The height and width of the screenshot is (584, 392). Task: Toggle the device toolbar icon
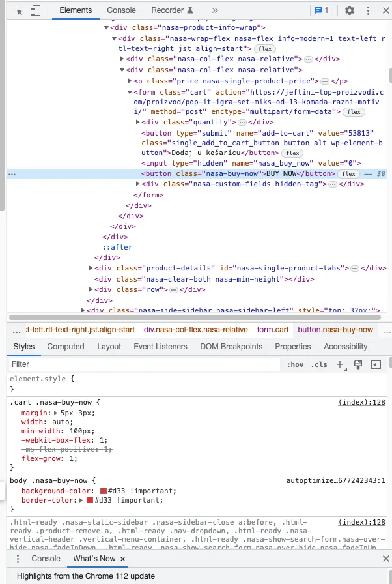pyautogui.click(x=35, y=10)
